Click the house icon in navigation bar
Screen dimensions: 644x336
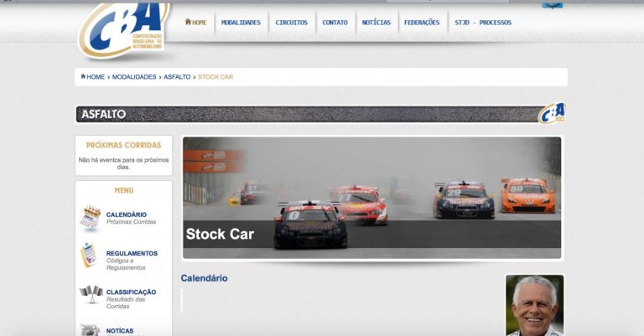189,23
